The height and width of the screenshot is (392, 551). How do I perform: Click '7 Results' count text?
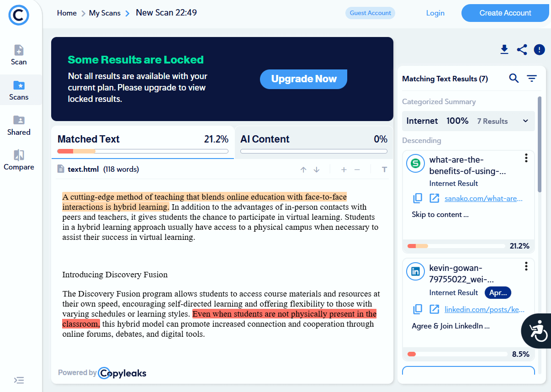point(493,121)
